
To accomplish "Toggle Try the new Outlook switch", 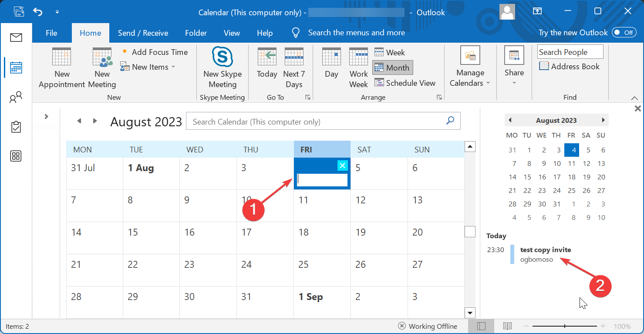I will (624, 33).
